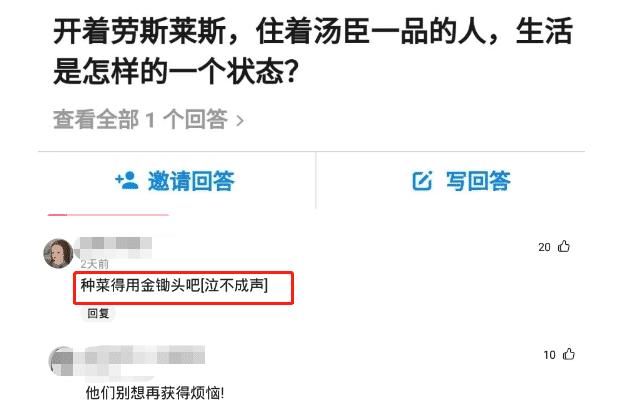Tap the 邀请回答 button
The height and width of the screenshot is (407, 625).
pyautogui.click(x=175, y=181)
